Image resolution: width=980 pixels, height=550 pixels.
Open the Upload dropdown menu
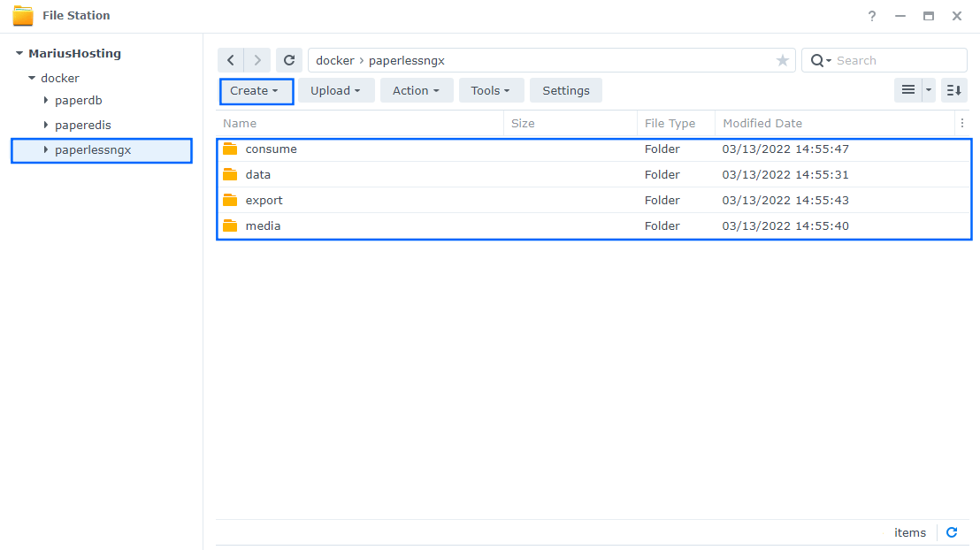point(336,89)
